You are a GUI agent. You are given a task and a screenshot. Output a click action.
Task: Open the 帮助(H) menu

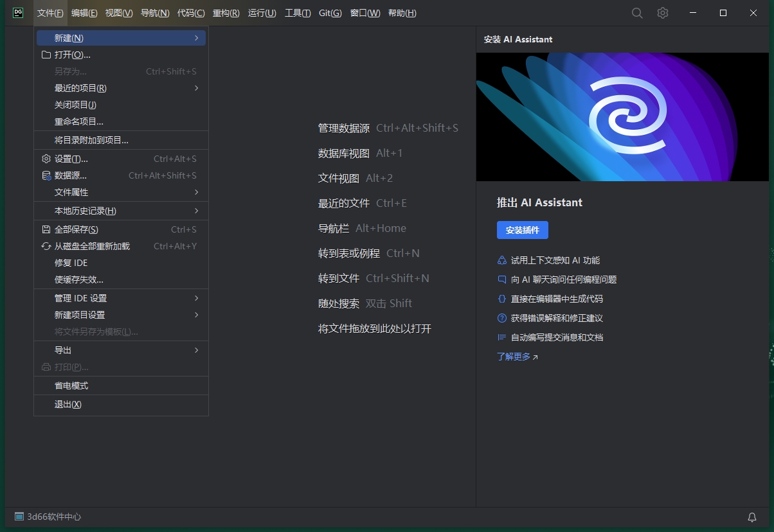pyautogui.click(x=402, y=13)
